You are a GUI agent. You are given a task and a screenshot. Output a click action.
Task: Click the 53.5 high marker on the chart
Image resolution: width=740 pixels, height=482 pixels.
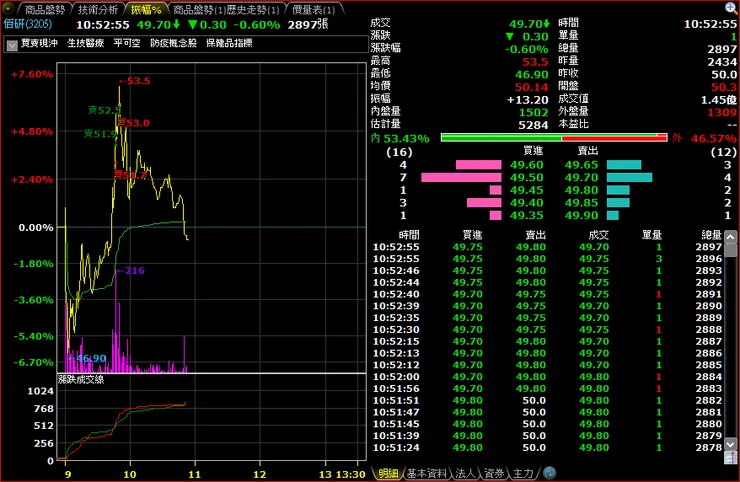tap(135, 81)
